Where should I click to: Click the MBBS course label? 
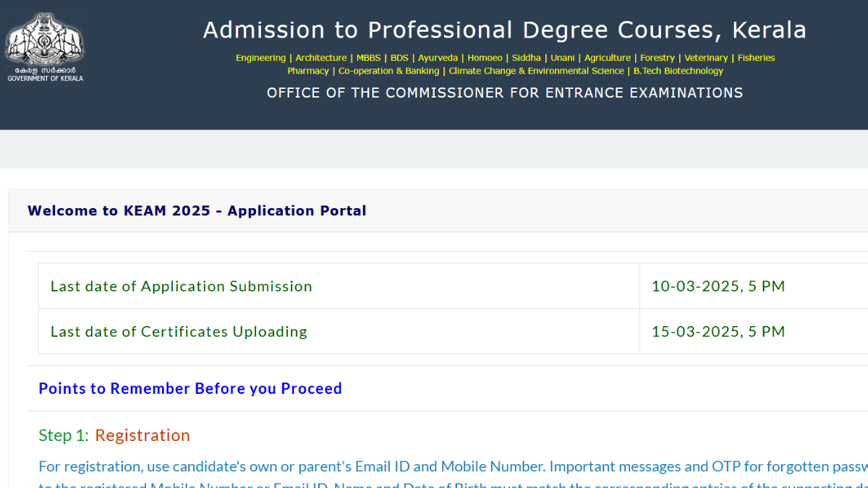[369, 58]
